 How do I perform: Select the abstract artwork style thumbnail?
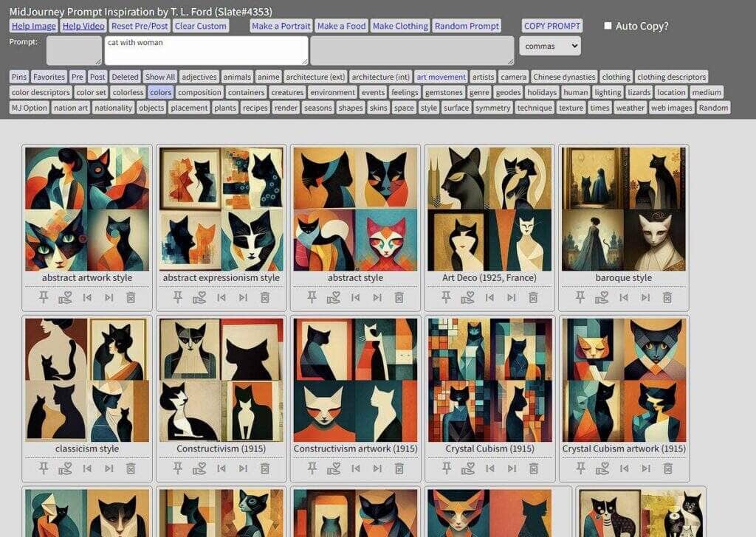[87, 209]
